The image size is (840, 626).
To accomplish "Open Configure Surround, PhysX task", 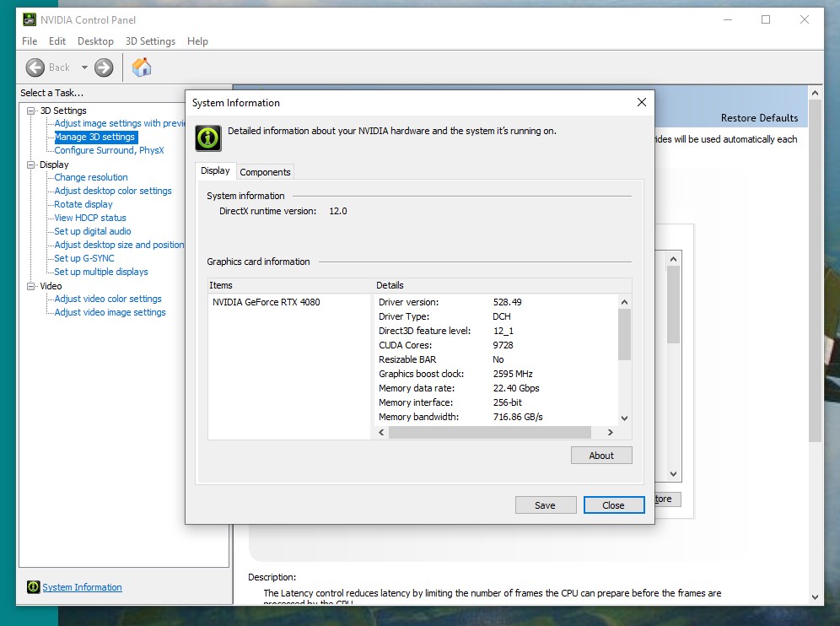I will [x=110, y=151].
